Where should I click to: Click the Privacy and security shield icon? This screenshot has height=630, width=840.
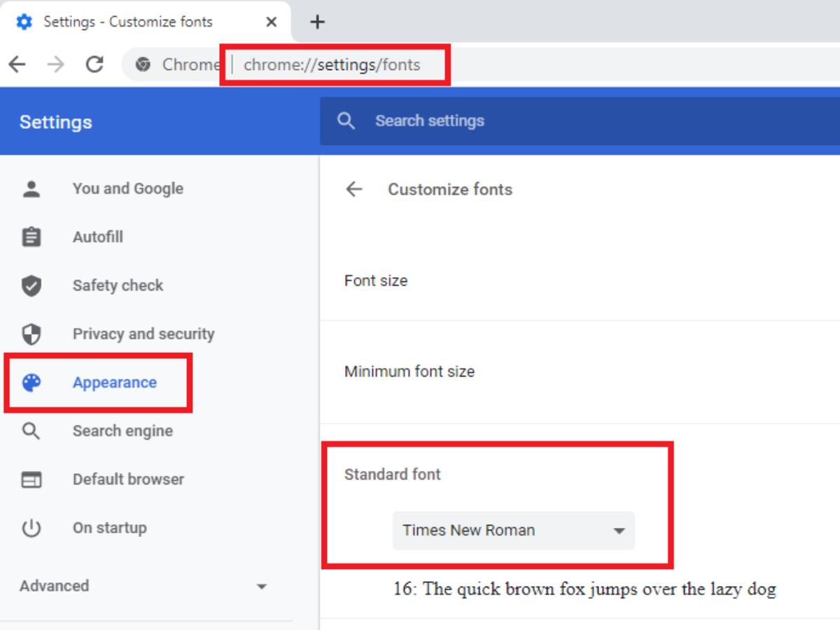[x=31, y=334]
